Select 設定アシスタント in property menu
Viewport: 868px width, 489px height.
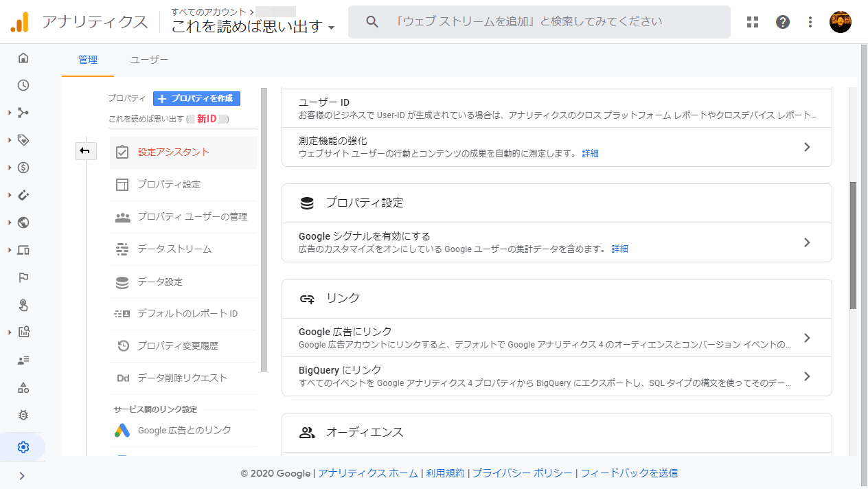(x=183, y=152)
